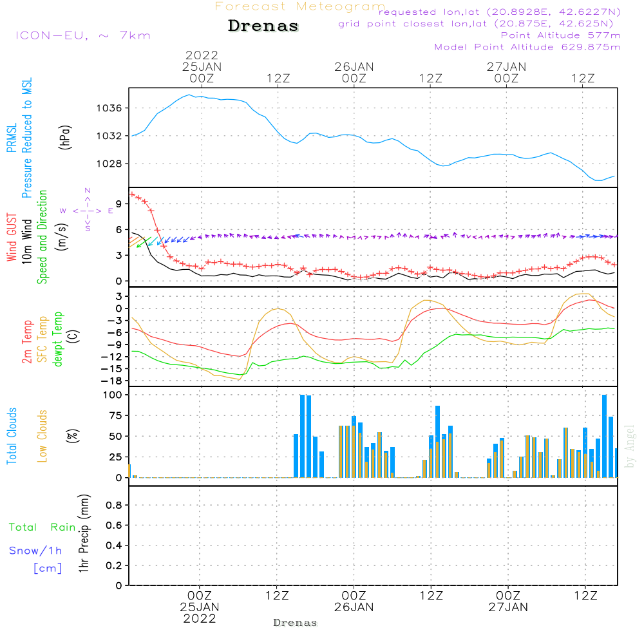
Task: Select the bold 'Drenas' title above the charts
Action: [x=263, y=26]
